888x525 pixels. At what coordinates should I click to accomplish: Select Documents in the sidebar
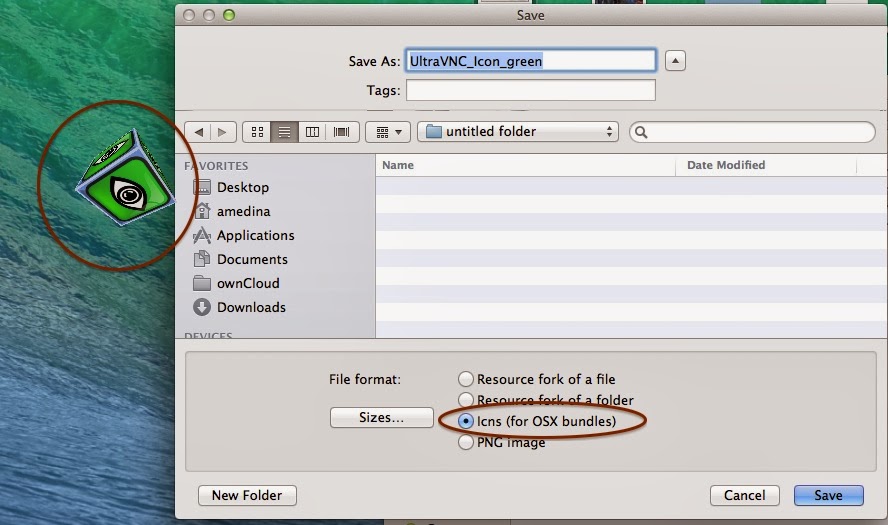point(252,259)
